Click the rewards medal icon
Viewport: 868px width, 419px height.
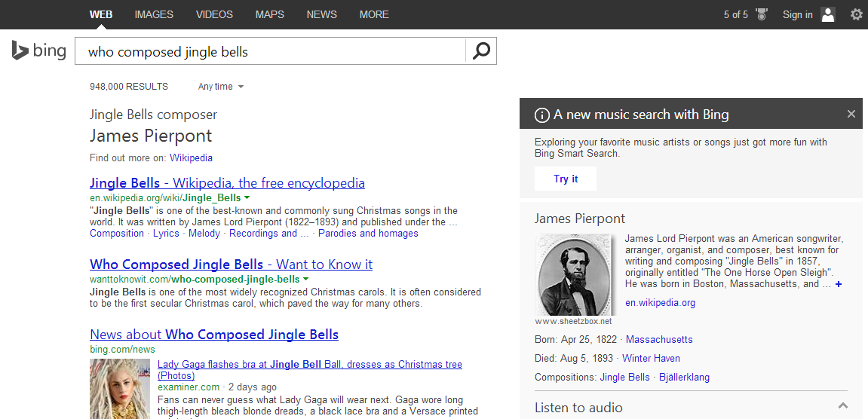[762, 15]
